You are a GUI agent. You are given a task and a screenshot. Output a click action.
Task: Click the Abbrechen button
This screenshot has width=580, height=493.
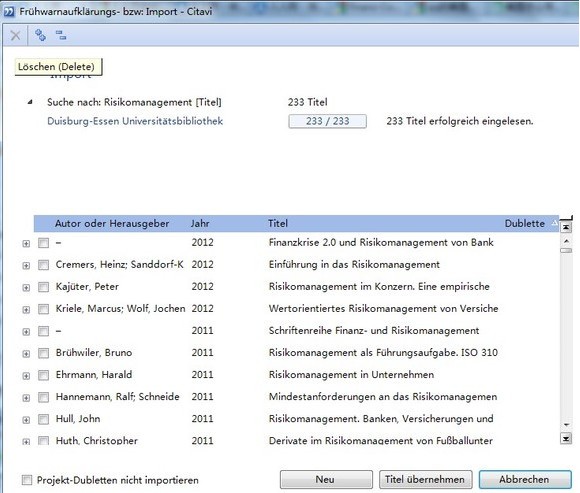(525, 479)
